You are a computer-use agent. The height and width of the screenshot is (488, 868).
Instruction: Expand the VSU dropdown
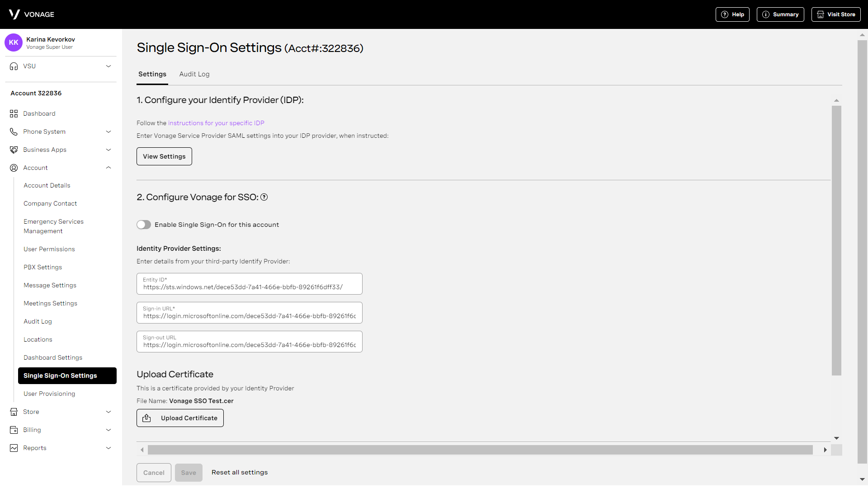(x=108, y=66)
